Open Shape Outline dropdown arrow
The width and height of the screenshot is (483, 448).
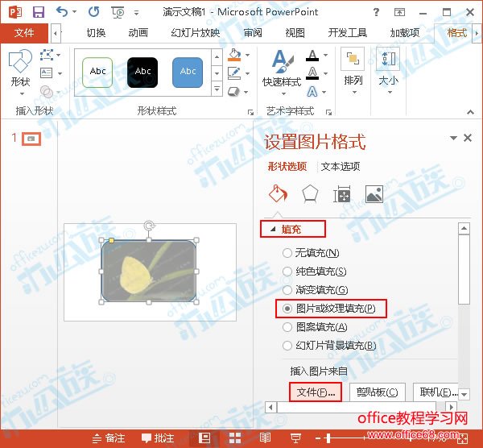[x=247, y=73]
